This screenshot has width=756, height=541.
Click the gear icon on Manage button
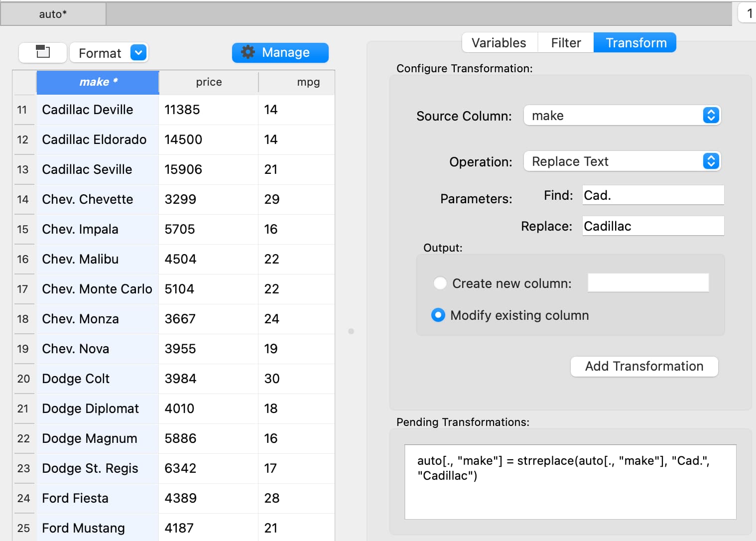248,52
